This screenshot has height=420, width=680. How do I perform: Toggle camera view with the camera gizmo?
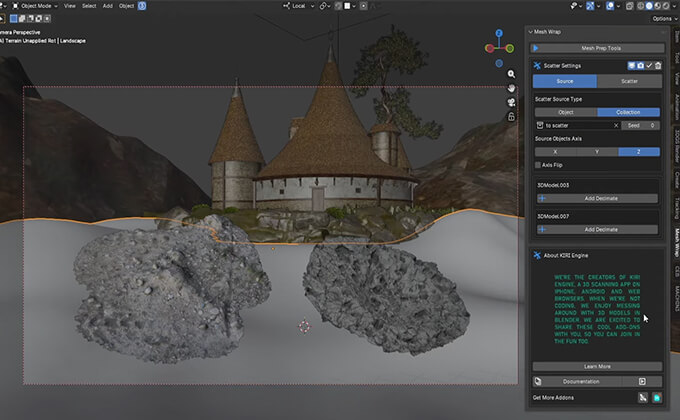pyautogui.click(x=511, y=101)
